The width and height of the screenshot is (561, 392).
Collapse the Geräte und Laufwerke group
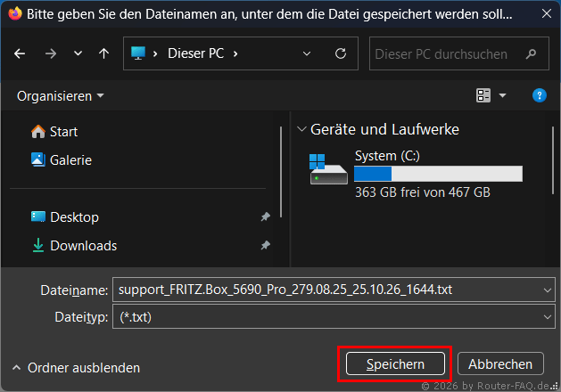point(301,129)
